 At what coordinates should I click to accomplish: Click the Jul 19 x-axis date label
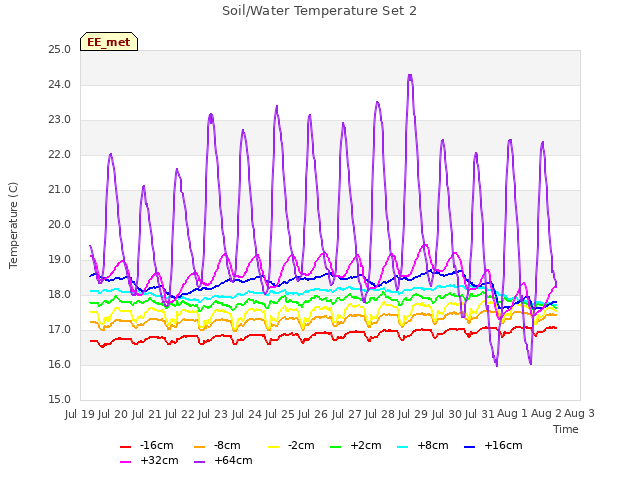click(80, 414)
